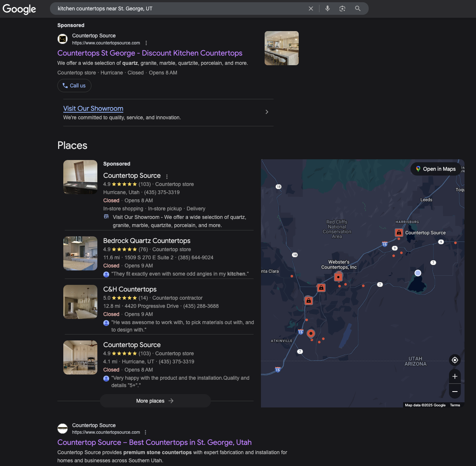Click the C&H Countertops photo thumbnail

tap(80, 302)
